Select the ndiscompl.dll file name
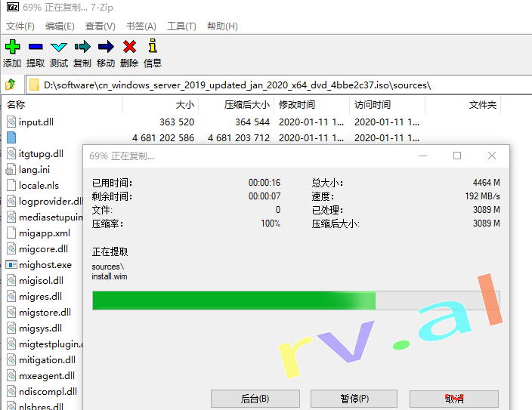This screenshot has width=532, height=410. pos(48,391)
